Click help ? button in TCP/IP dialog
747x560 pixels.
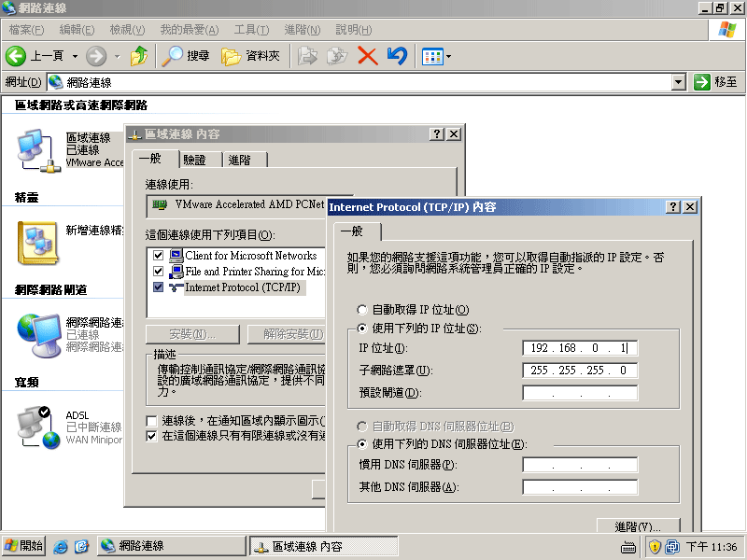point(672,206)
